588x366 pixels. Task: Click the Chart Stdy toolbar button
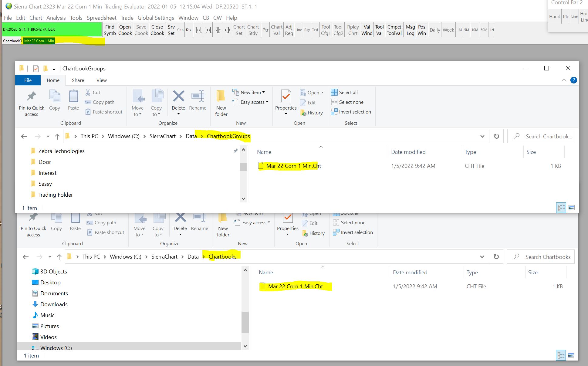coord(253,30)
